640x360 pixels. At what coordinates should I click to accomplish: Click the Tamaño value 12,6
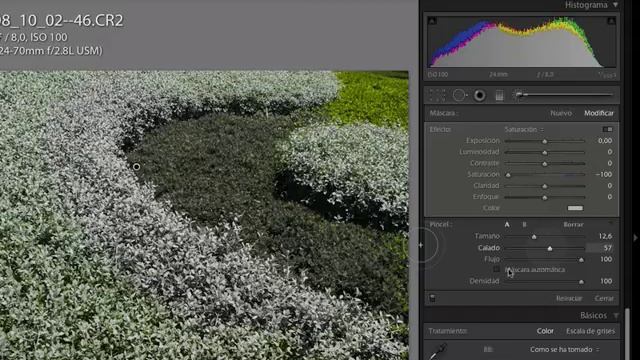tap(605, 236)
